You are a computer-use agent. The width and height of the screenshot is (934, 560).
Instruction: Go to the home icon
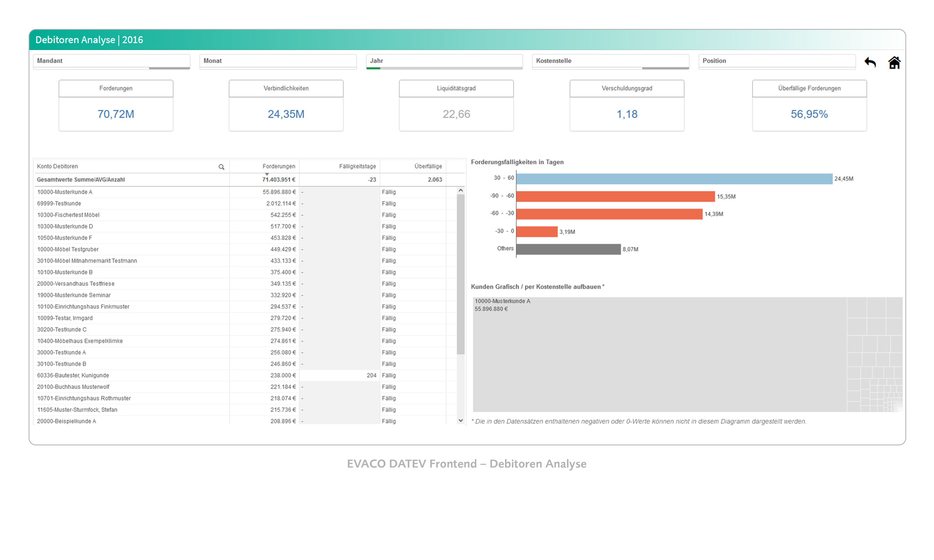(894, 62)
